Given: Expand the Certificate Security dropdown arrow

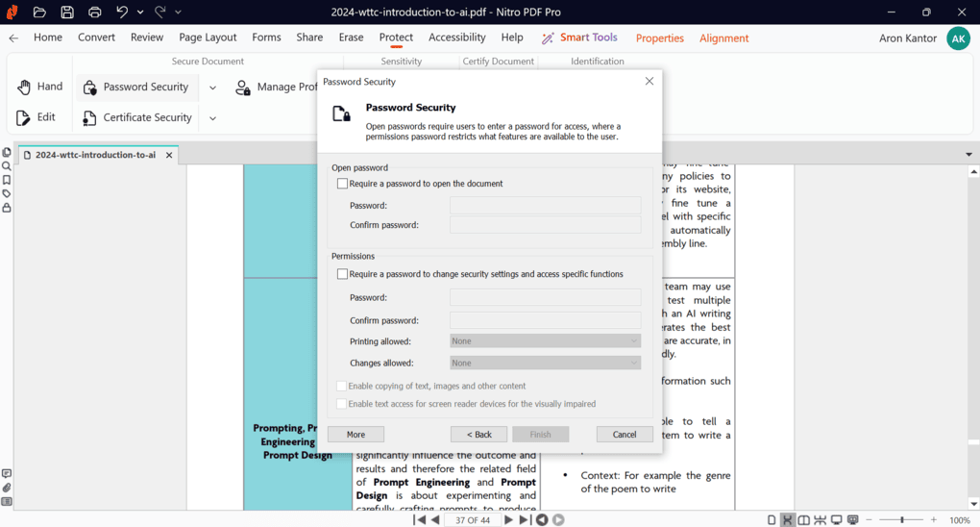Looking at the screenshot, I should (x=212, y=118).
